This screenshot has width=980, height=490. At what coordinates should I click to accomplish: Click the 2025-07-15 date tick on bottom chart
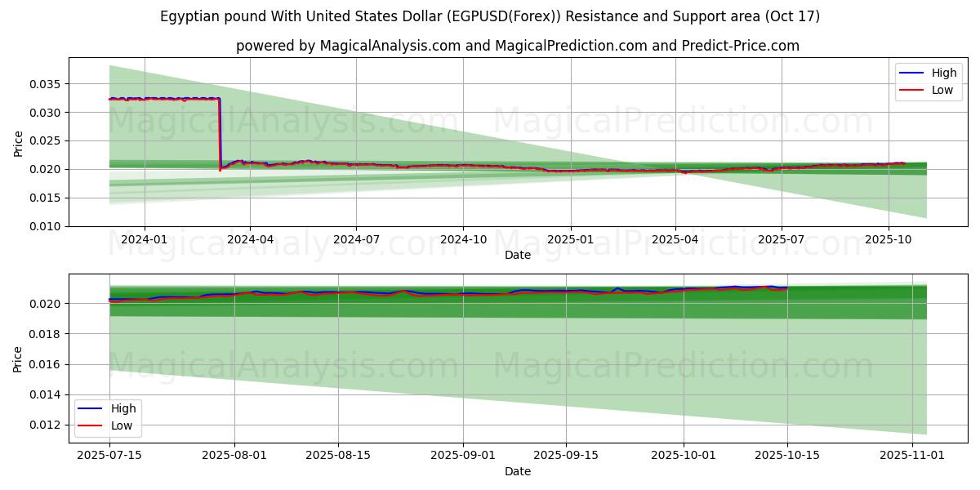coord(109,456)
